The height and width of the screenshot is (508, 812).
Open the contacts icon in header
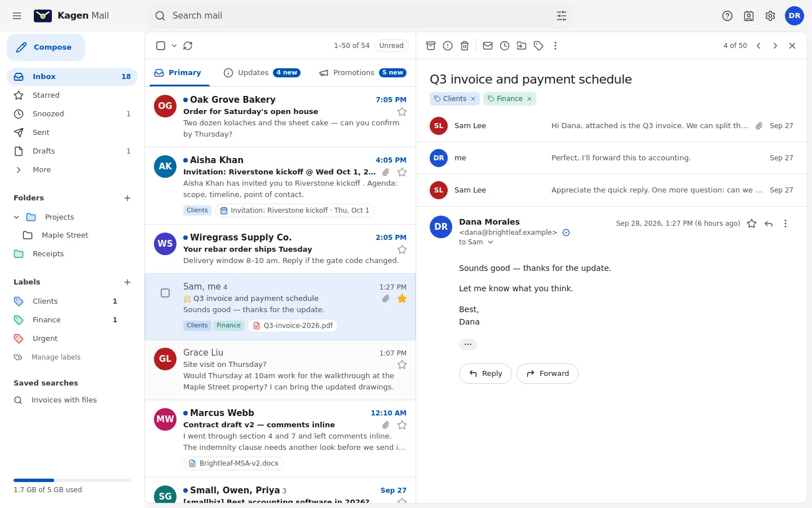(x=749, y=16)
